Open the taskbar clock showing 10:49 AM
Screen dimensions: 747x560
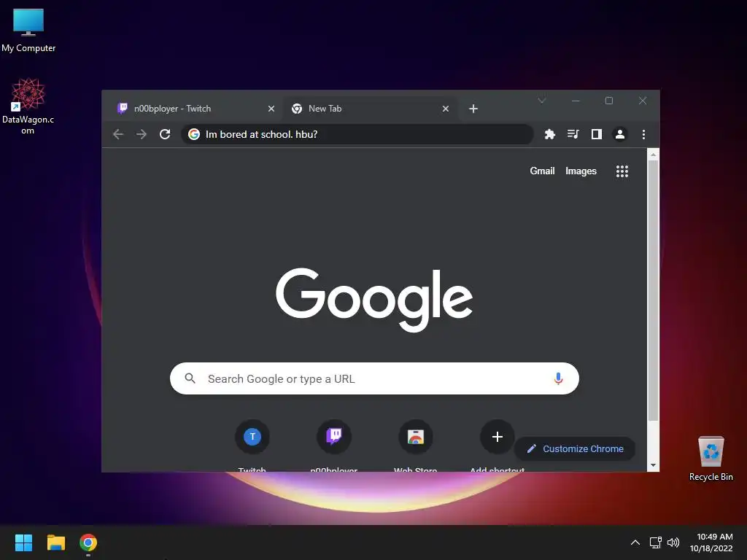(711, 542)
